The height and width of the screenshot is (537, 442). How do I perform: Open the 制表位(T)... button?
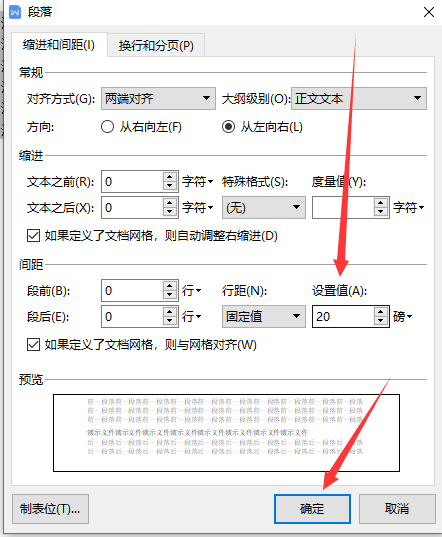click(50, 509)
